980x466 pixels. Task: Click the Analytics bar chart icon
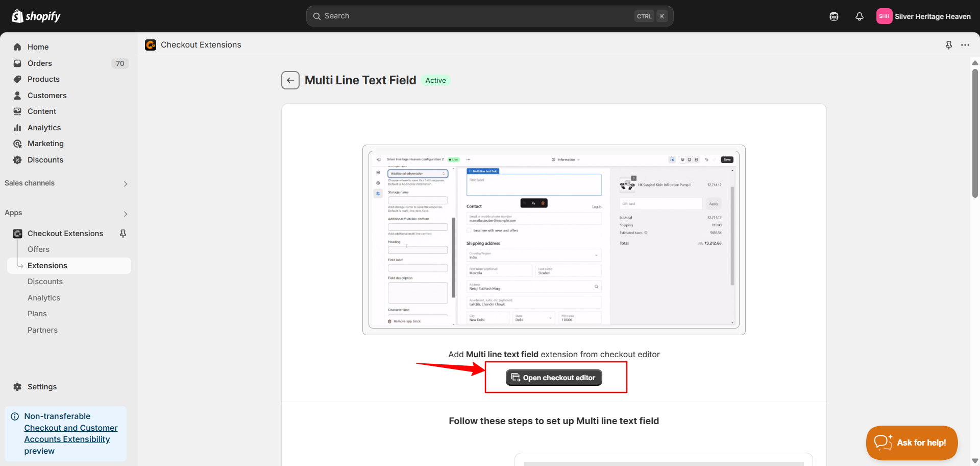pos(17,128)
